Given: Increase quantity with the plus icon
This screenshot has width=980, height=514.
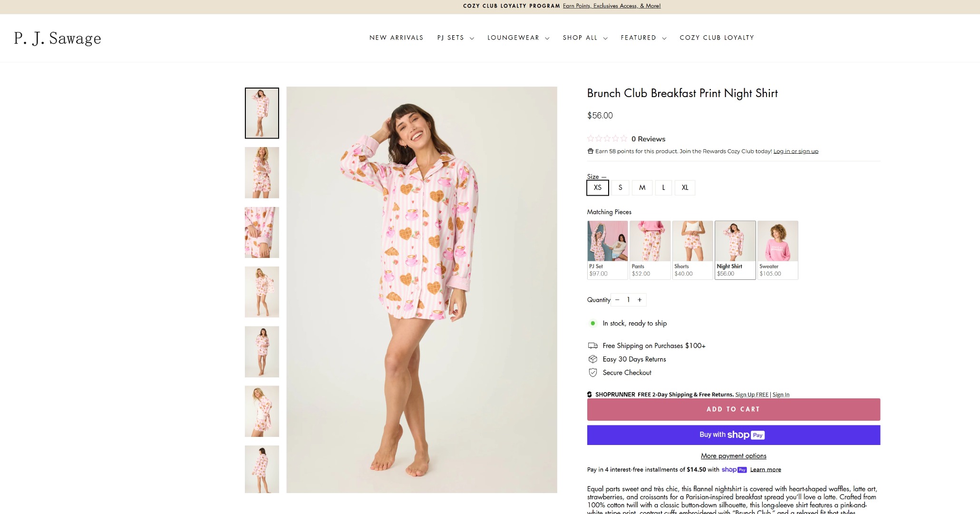Looking at the screenshot, I should click(640, 300).
